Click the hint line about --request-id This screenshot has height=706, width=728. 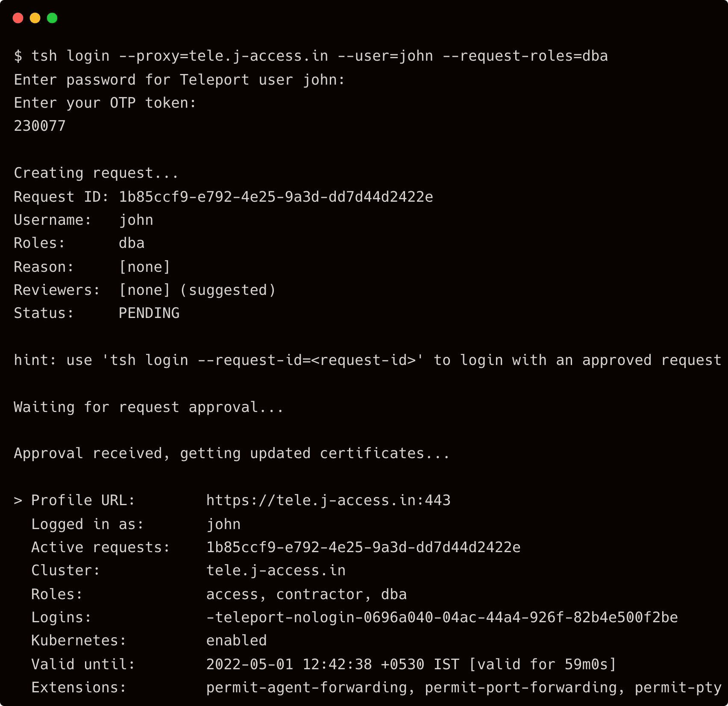[x=367, y=360]
